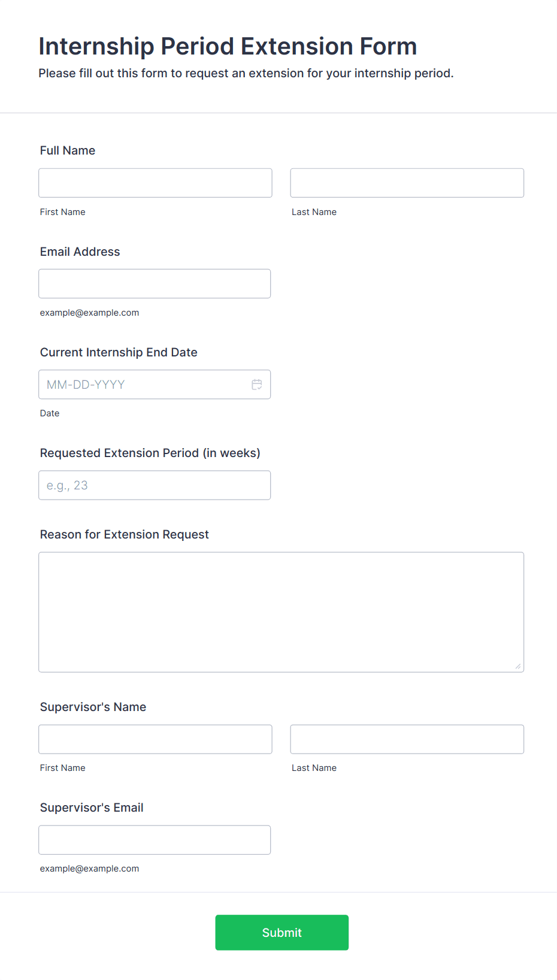This screenshot has width=557, height=980.
Task: Submit the internship extension form
Action: 282,932
